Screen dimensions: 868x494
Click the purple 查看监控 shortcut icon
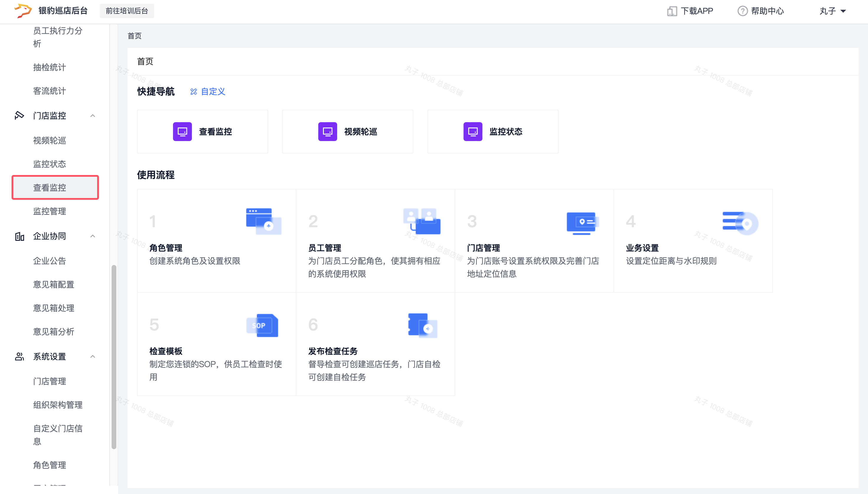click(x=182, y=132)
